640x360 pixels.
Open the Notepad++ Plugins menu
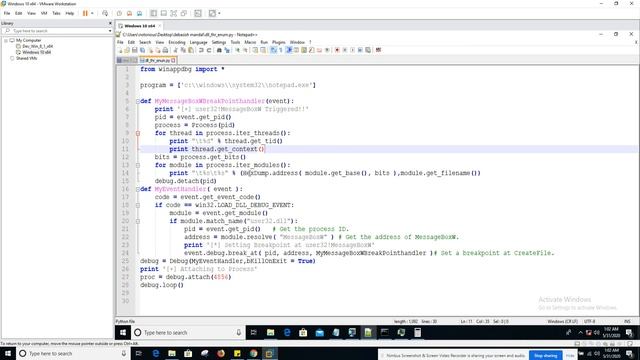pyautogui.click(x=279, y=42)
